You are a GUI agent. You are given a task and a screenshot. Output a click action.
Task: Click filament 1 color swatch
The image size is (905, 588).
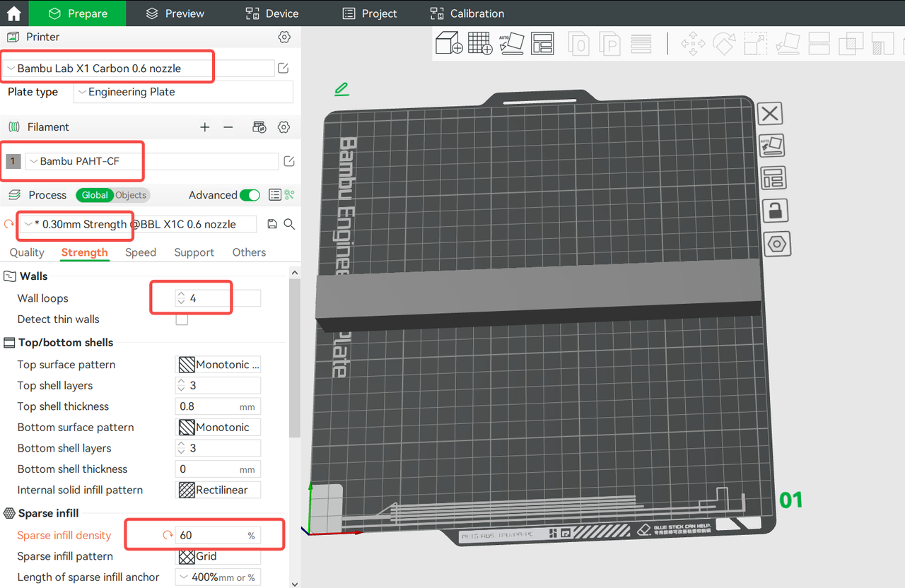pos(13,161)
